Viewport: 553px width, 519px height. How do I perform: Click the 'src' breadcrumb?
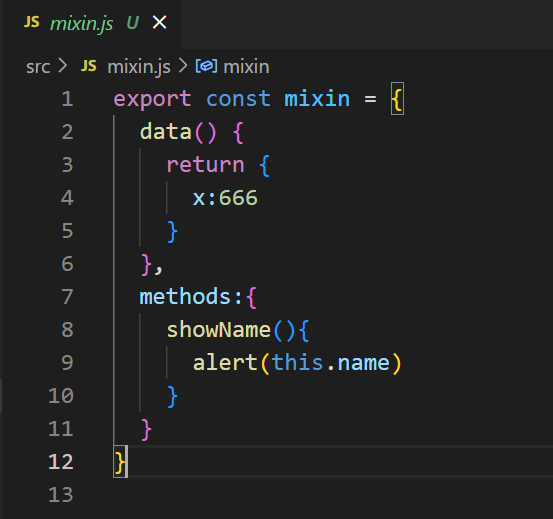click(x=38, y=67)
